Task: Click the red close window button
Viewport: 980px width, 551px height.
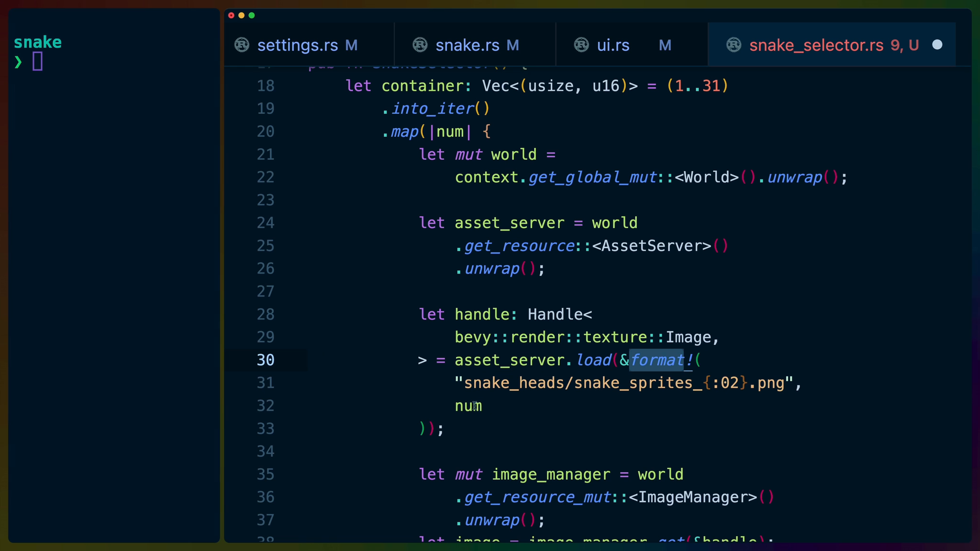Action: click(231, 15)
